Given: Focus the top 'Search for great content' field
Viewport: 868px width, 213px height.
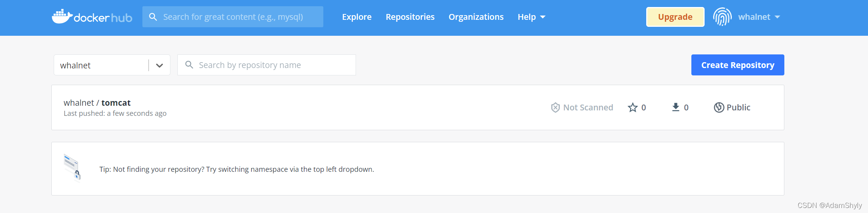Looking at the screenshot, I should tap(233, 17).
